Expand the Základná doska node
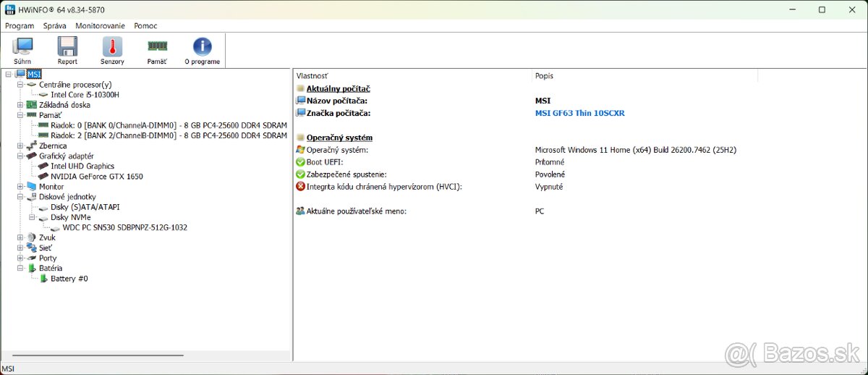Viewport: 868px width, 375px height. [x=20, y=105]
